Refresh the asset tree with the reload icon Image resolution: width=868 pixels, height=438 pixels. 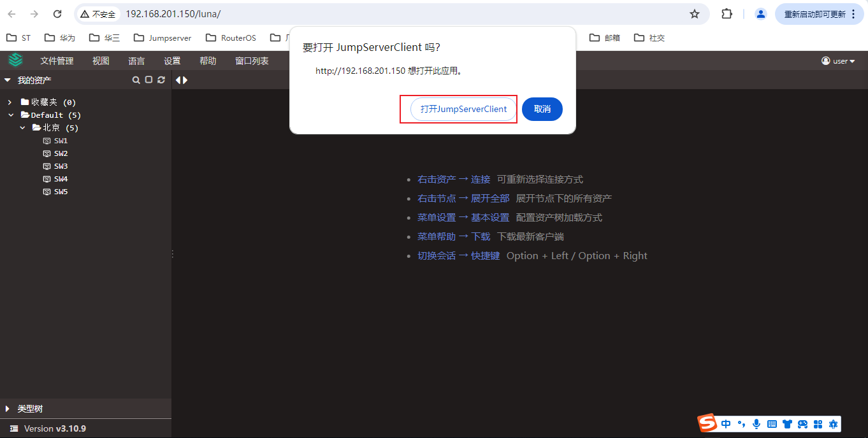click(x=161, y=80)
